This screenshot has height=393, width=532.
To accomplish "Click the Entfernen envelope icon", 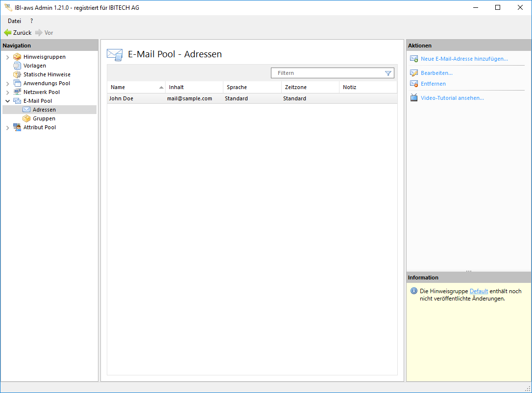I will click(x=413, y=84).
